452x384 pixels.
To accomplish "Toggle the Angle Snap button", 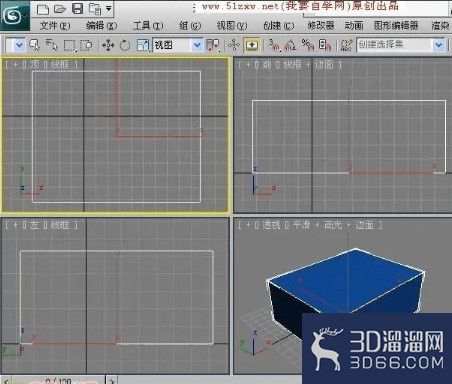I will click(290, 45).
